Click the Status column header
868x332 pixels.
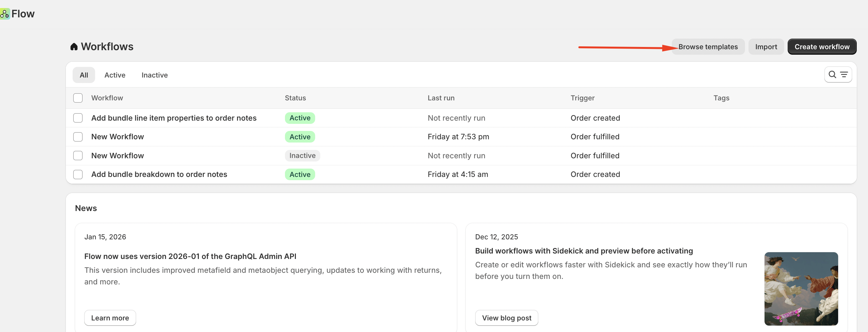click(295, 98)
